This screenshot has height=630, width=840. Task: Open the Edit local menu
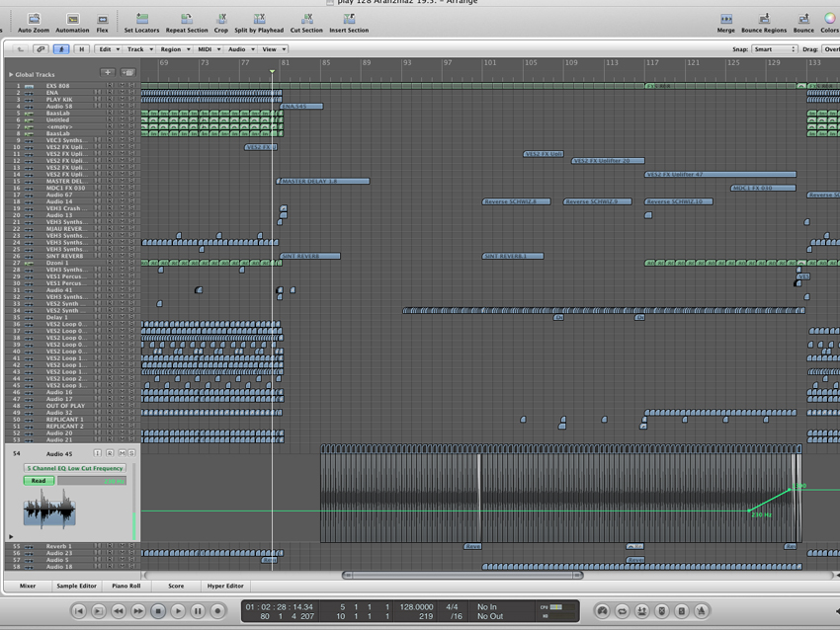tap(109, 49)
